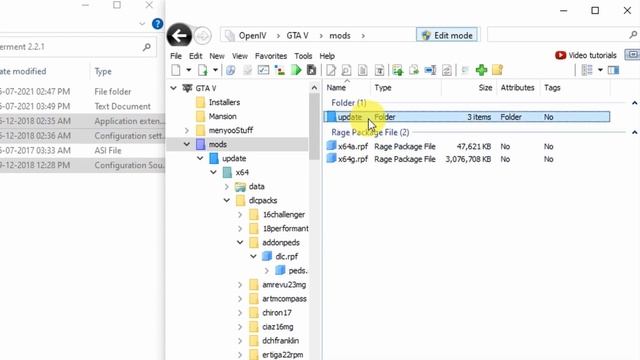Click the new folder star toolbar icon
This screenshot has height=360, width=640.
[x=498, y=70]
